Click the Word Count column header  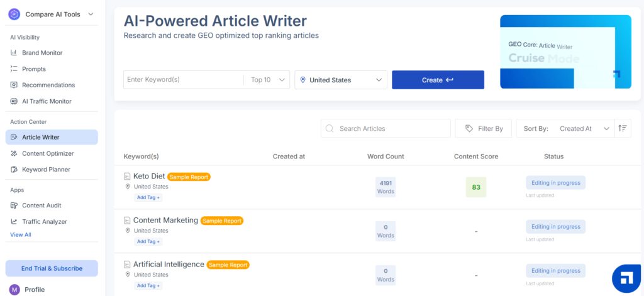(x=386, y=156)
